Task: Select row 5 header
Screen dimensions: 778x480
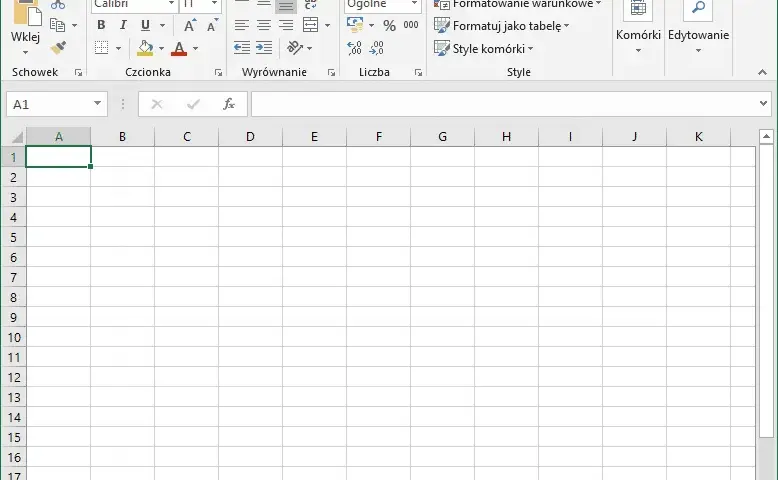Action: 13,237
